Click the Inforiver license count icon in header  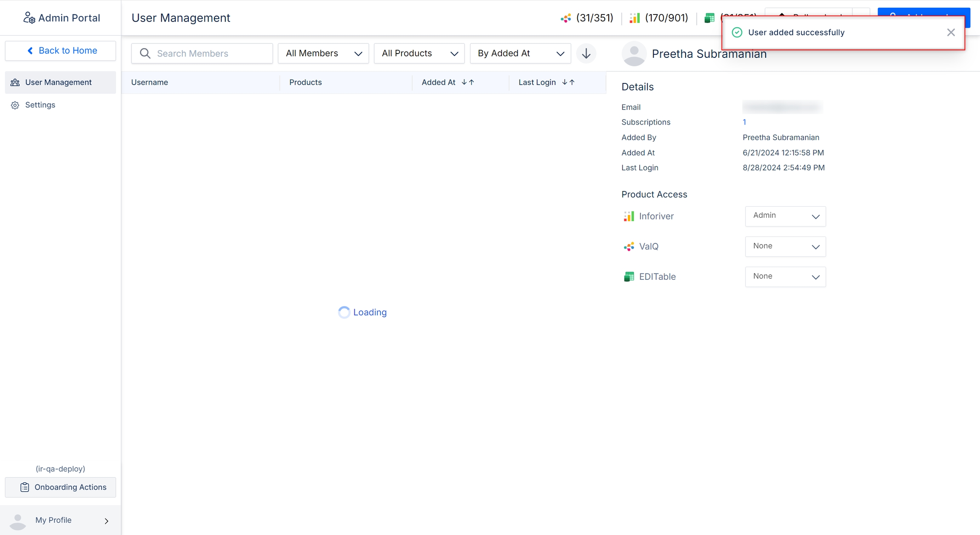[634, 18]
